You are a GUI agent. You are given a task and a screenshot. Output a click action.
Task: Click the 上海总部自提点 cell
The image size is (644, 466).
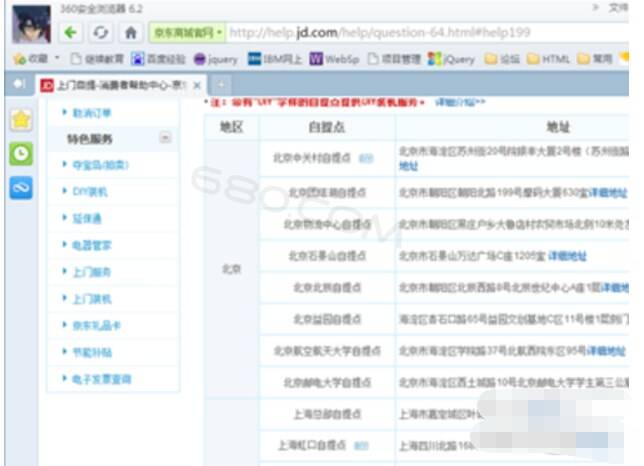327,414
